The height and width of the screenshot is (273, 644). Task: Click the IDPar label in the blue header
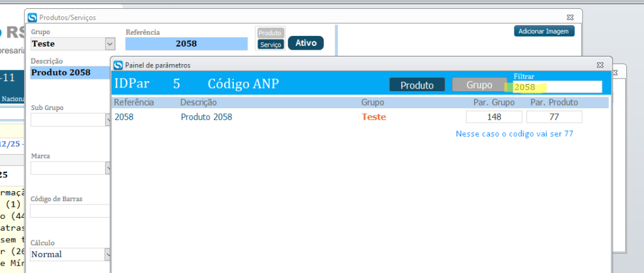click(x=132, y=84)
